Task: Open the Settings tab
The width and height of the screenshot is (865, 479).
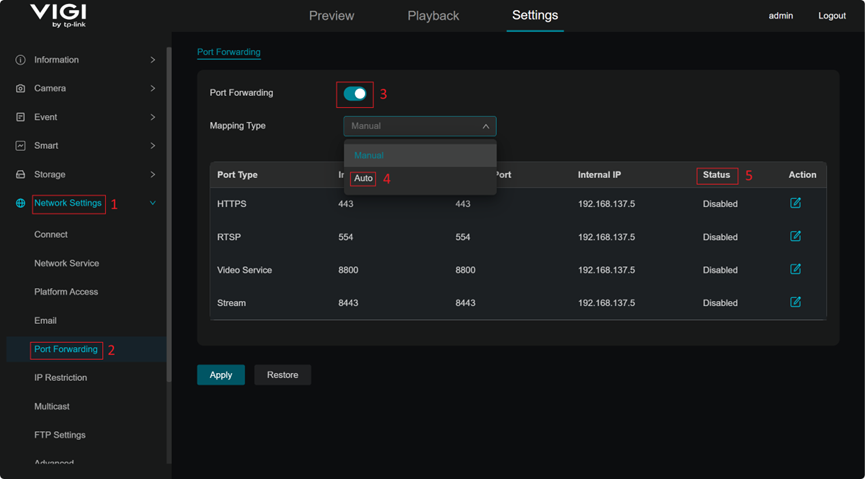Action: tap(535, 15)
